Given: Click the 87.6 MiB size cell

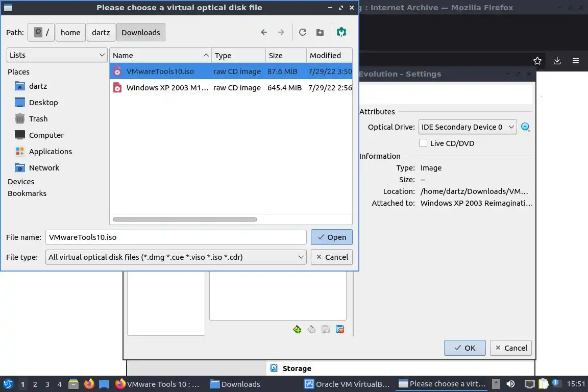Looking at the screenshot, I should point(282,71).
